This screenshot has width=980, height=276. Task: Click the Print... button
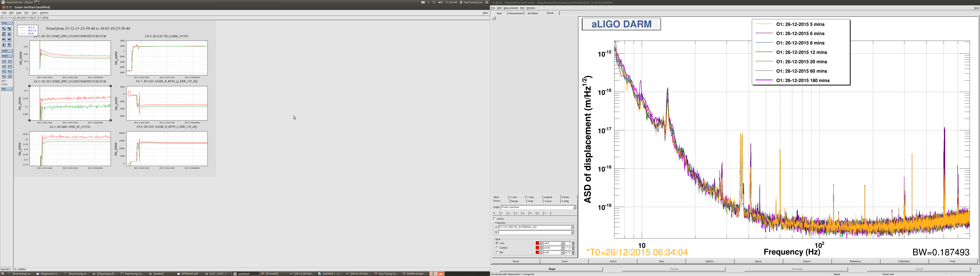click(953, 261)
